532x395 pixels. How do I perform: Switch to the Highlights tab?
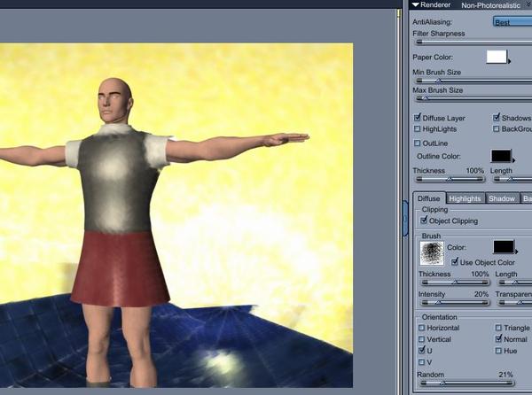click(465, 198)
